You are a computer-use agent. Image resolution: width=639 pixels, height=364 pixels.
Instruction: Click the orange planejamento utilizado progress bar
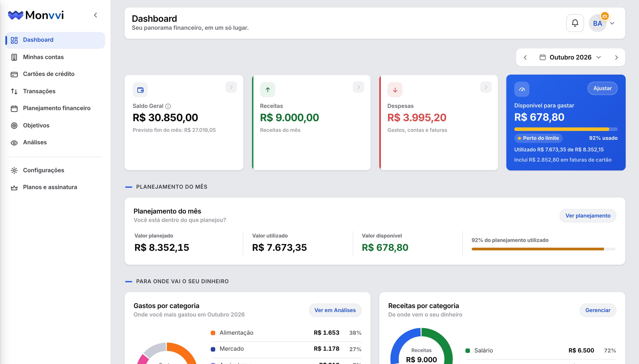tap(543, 249)
